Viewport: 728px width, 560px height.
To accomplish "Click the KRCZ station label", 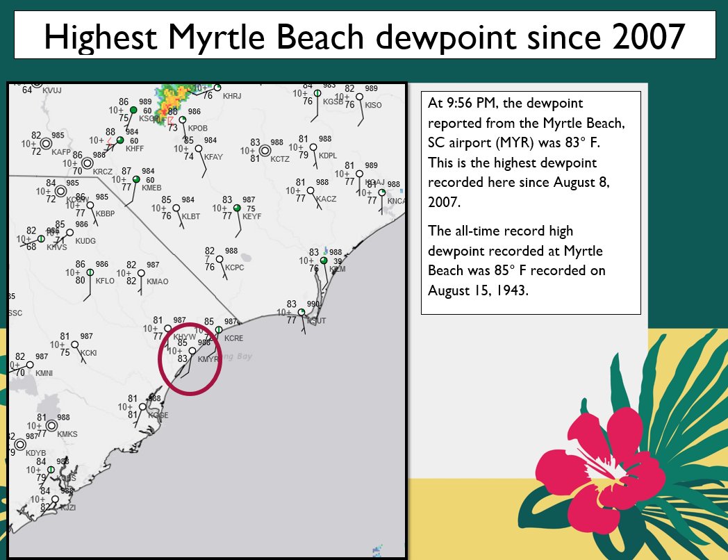I will point(103,172).
